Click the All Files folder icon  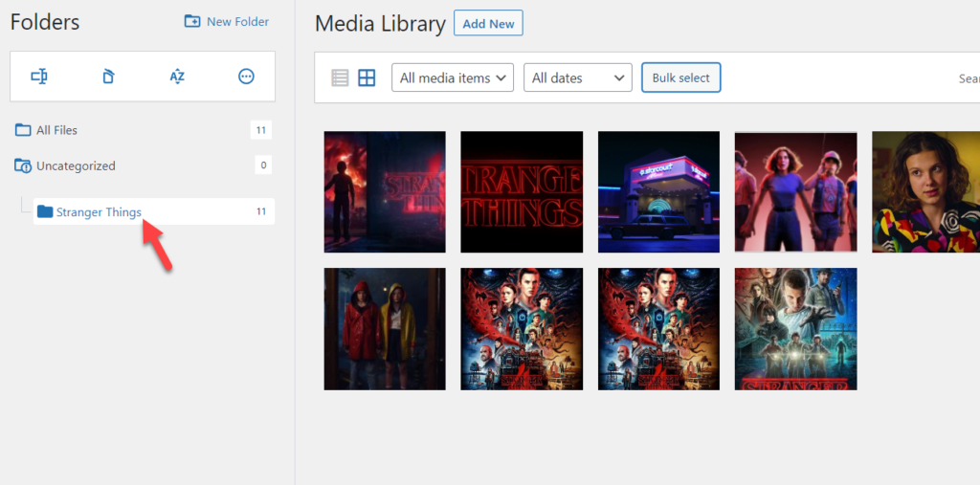pyautogui.click(x=23, y=130)
